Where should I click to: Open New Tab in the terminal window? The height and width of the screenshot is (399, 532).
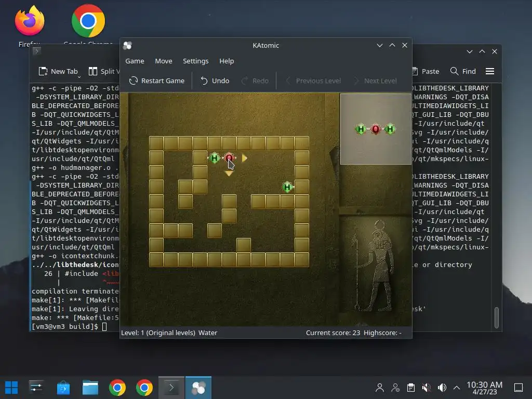click(x=58, y=71)
